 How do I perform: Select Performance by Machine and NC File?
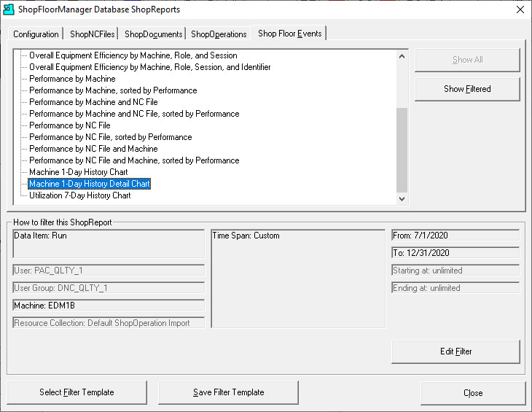click(x=93, y=102)
